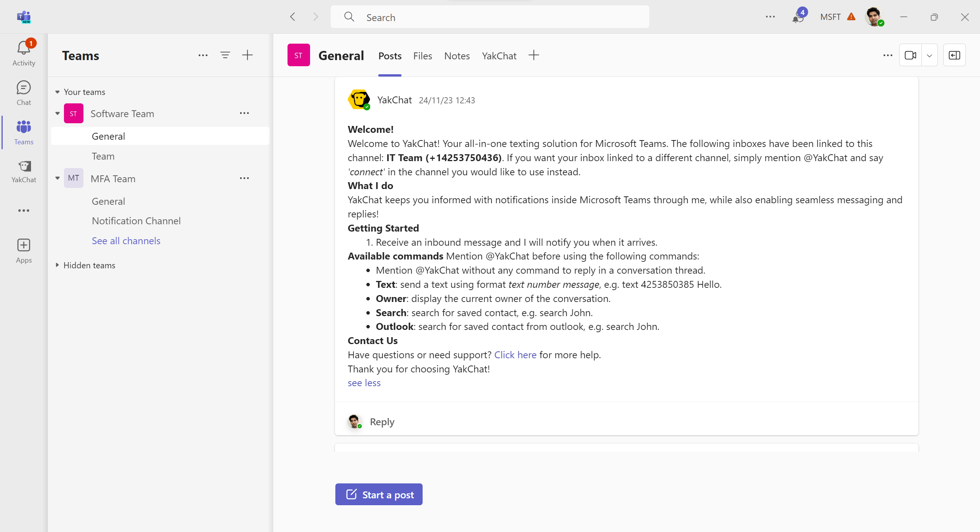This screenshot has height=532, width=980.
Task: Collapse the MFA Team channels
Action: [57, 178]
